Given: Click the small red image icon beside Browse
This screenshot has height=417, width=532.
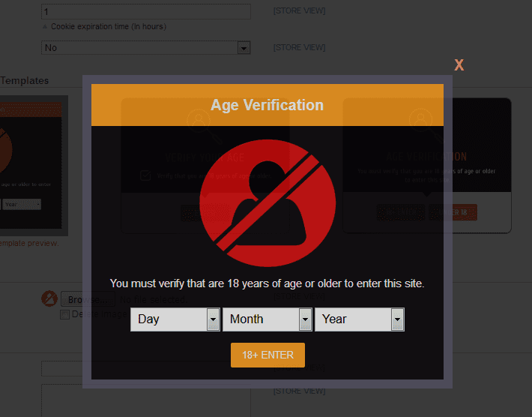Looking at the screenshot, I should [49, 298].
